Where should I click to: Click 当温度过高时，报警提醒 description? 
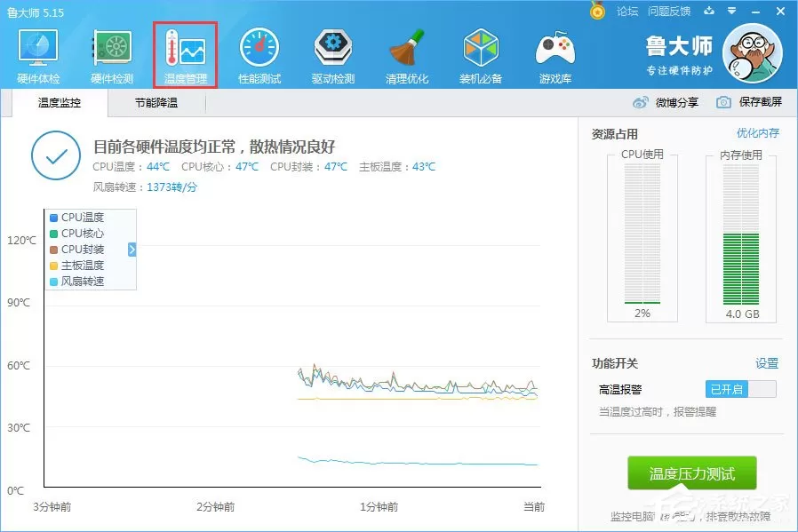[658, 412]
